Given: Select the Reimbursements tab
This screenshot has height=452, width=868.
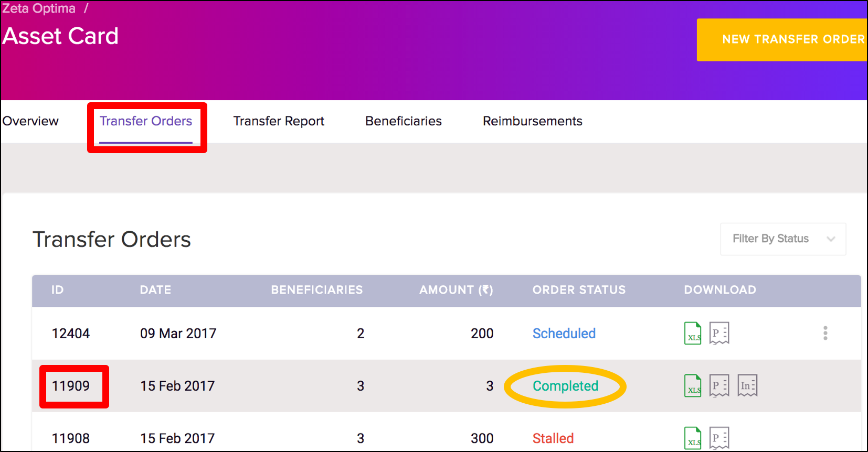Looking at the screenshot, I should coord(532,121).
